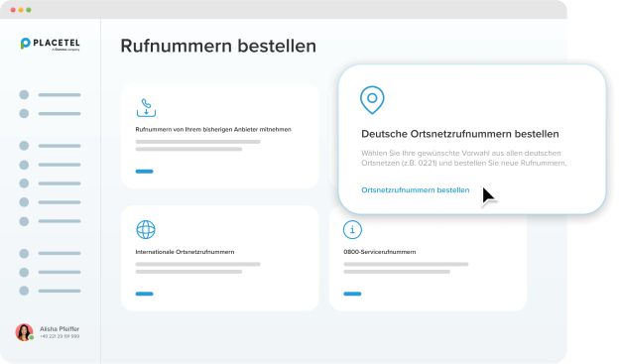
Task: Select the 0800-Servicerufnummern card title
Action: (x=379, y=252)
